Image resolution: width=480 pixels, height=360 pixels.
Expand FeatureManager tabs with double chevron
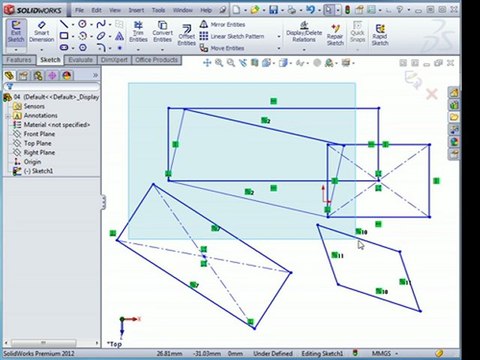point(95,75)
